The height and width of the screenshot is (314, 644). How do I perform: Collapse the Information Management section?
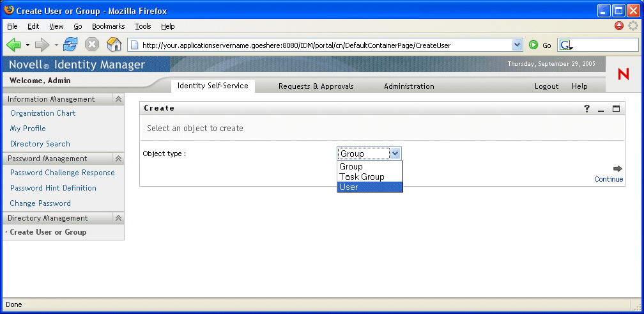click(x=118, y=99)
